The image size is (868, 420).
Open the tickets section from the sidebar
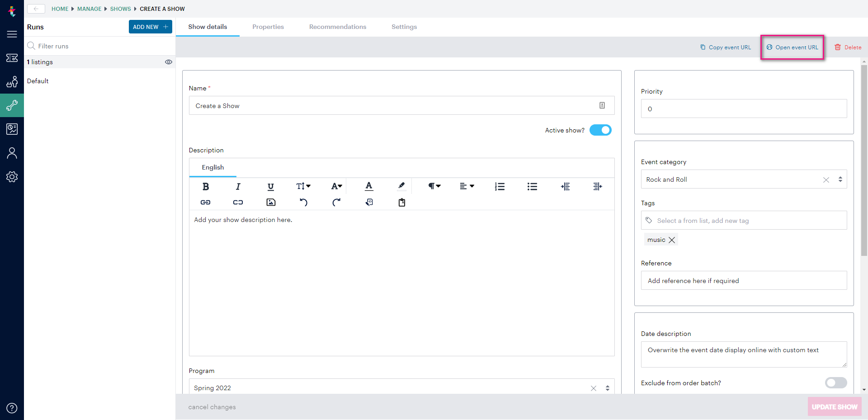(x=12, y=58)
